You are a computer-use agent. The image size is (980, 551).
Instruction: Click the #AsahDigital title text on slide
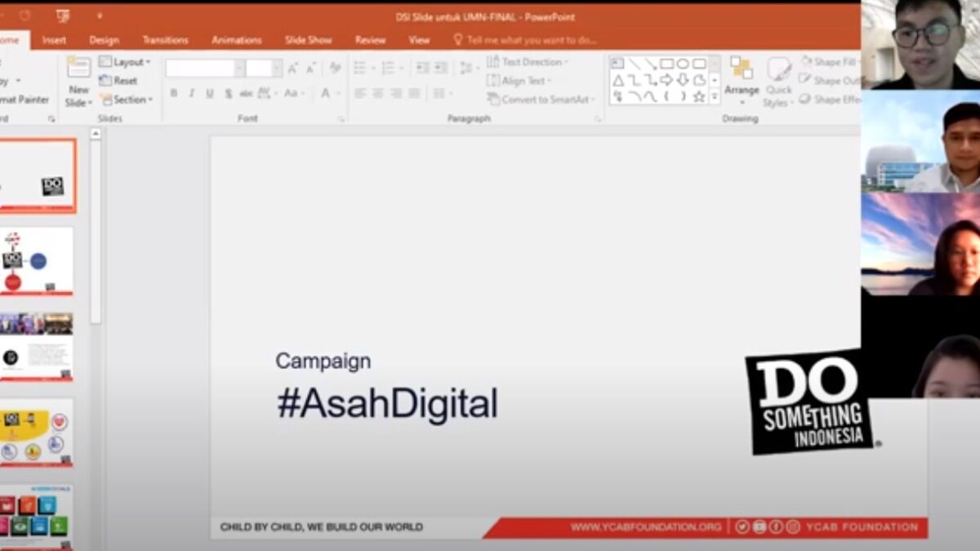point(387,404)
